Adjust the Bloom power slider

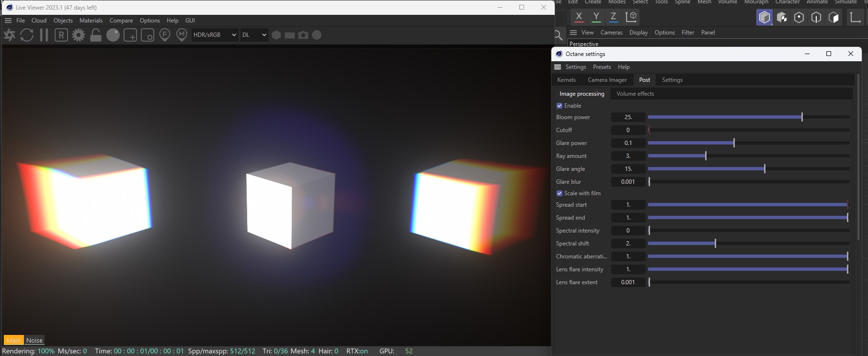point(749,117)
